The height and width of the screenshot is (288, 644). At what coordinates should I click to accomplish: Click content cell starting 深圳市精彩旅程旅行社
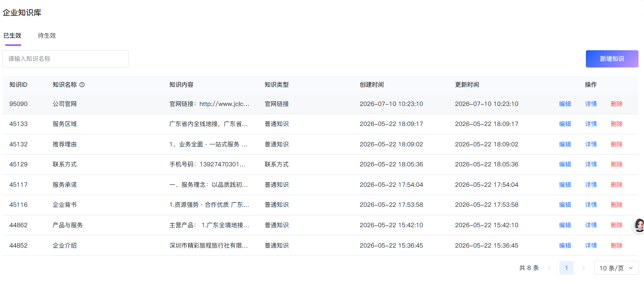209,246
